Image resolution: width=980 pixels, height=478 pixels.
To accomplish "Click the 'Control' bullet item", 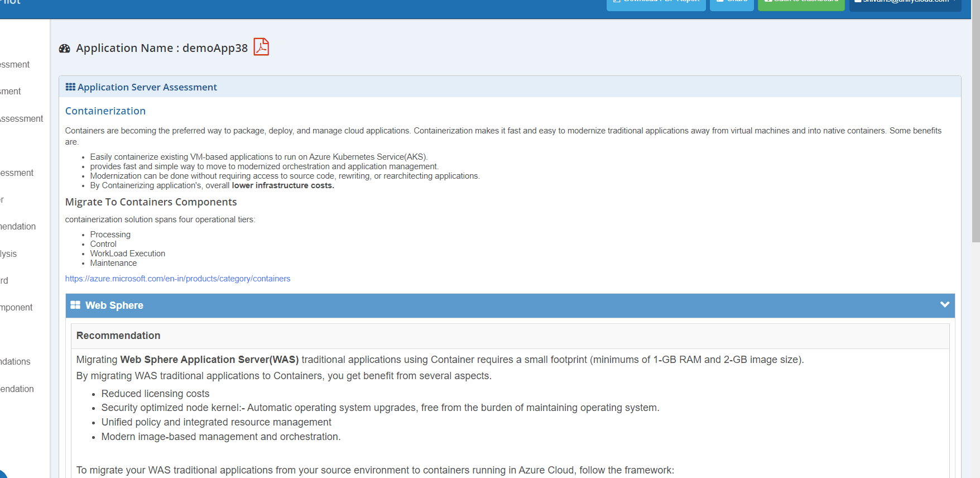I will (x=103, y=244).
